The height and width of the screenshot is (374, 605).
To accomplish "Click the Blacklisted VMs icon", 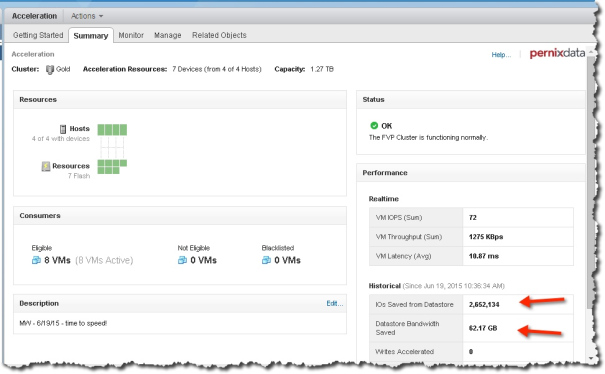I will (x=266, y=261).
